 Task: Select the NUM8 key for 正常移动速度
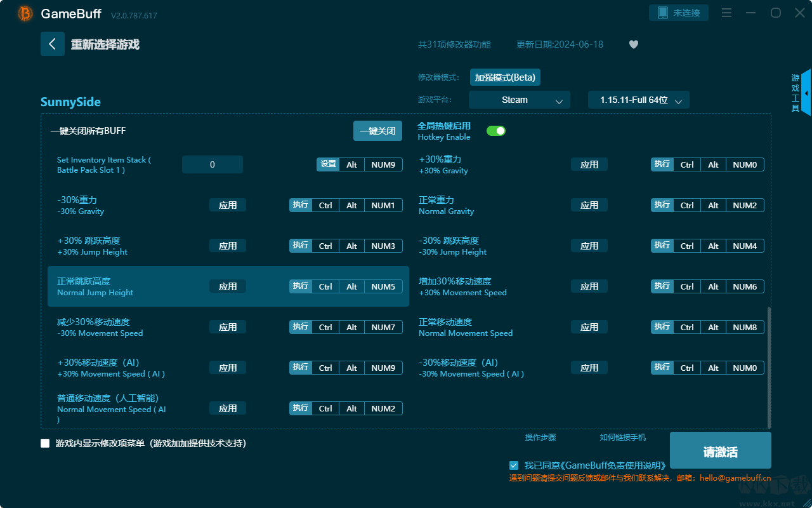(x=745, y=327)
